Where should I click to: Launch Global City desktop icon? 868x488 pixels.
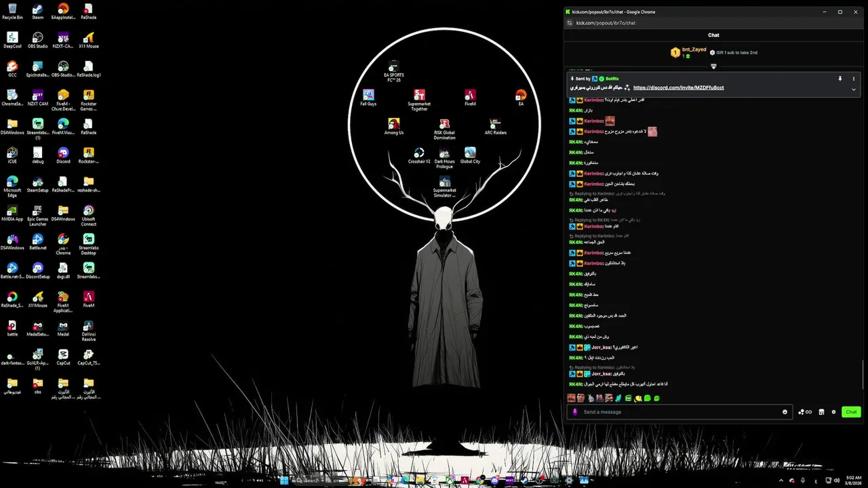pyautogui.click(x=470, y=156)
